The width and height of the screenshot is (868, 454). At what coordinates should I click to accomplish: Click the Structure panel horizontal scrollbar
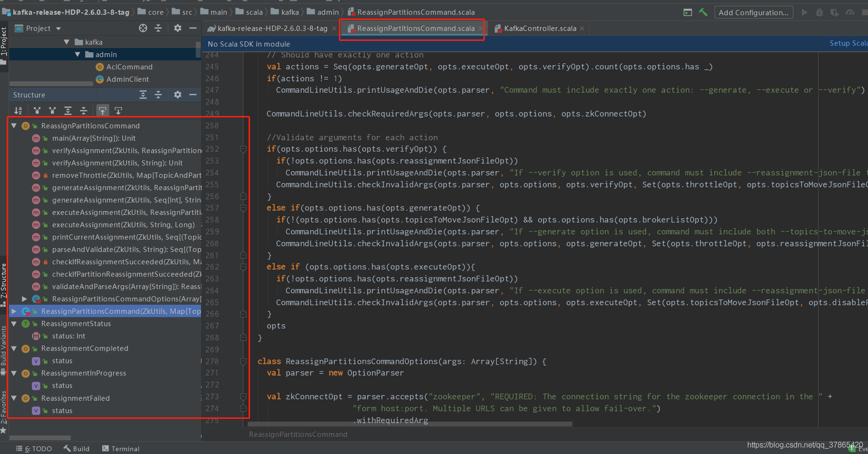[x=40, y=437]
